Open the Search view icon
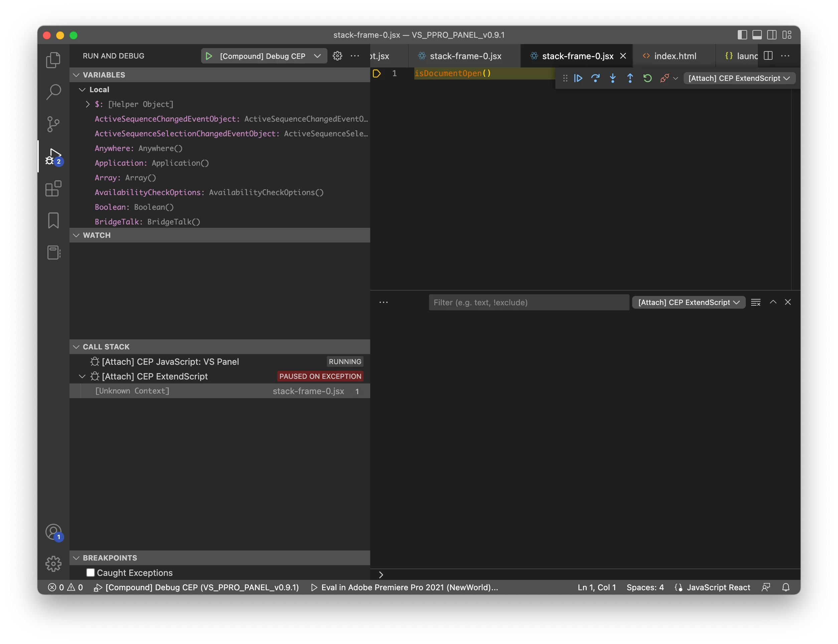Viewport: 838px width, 644px height. [x=53, y=92]
